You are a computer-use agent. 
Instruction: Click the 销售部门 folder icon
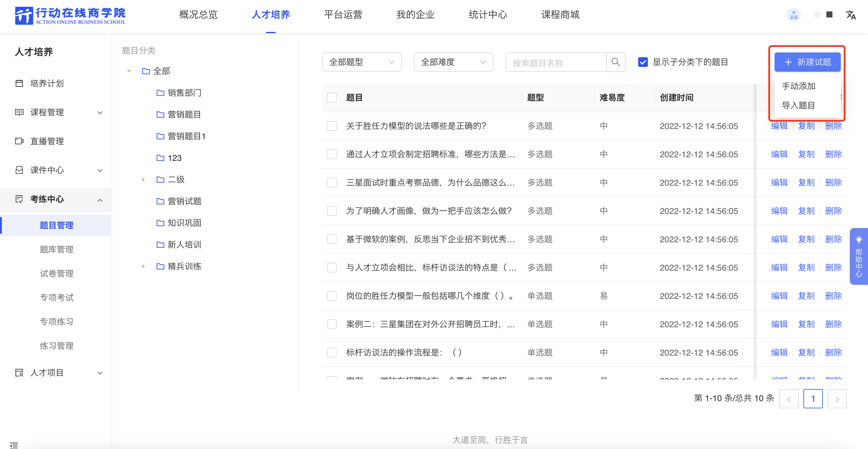(x=160, y=93)
